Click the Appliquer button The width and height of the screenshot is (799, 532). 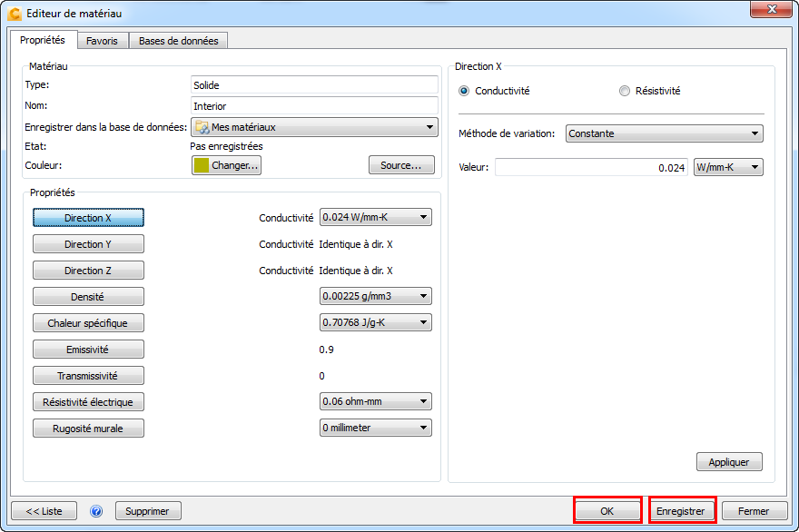click(x=729, y=462)
